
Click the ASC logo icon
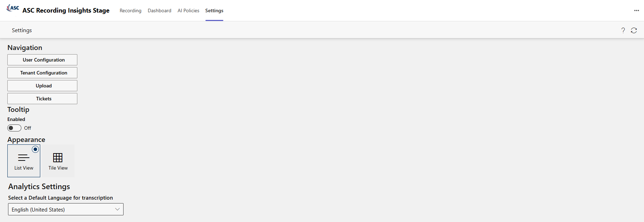(13, 8)
